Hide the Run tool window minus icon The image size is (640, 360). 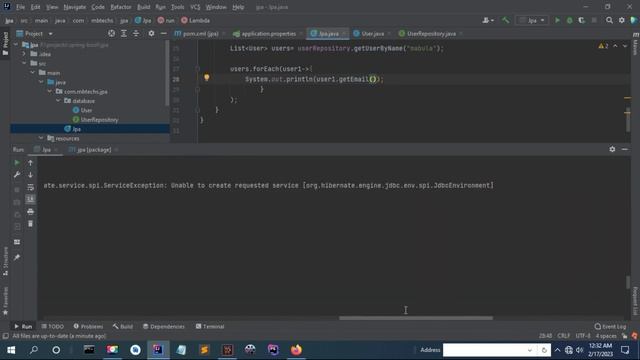[x=624, y=149]
